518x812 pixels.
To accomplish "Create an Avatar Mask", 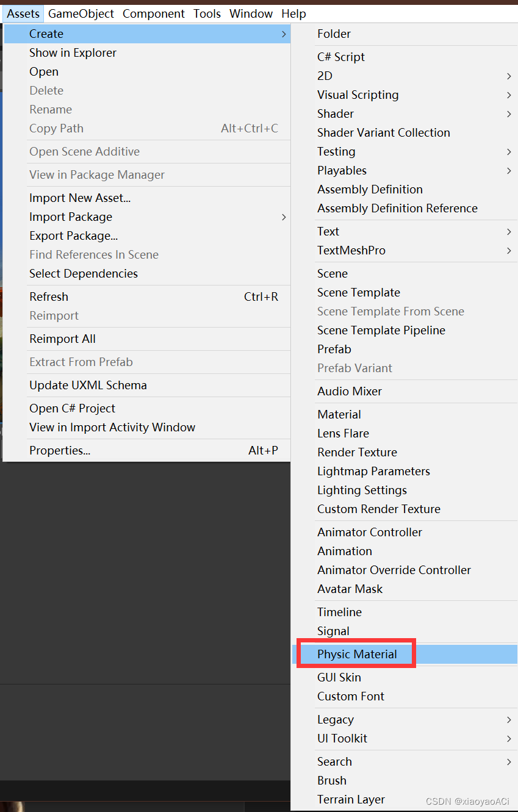I will [405, 589].
